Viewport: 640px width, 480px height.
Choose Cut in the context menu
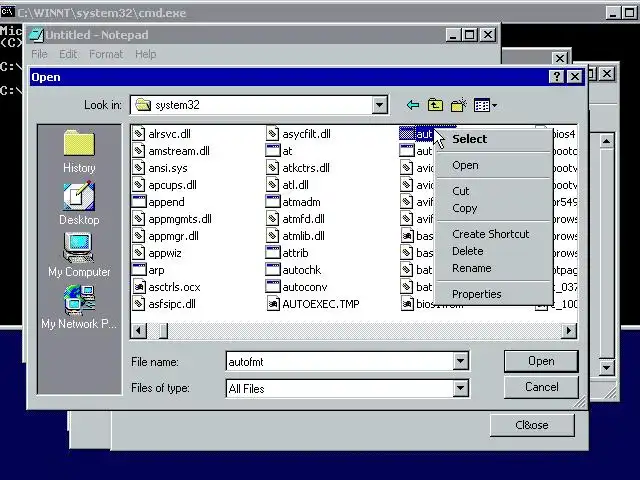click(493, 191)
